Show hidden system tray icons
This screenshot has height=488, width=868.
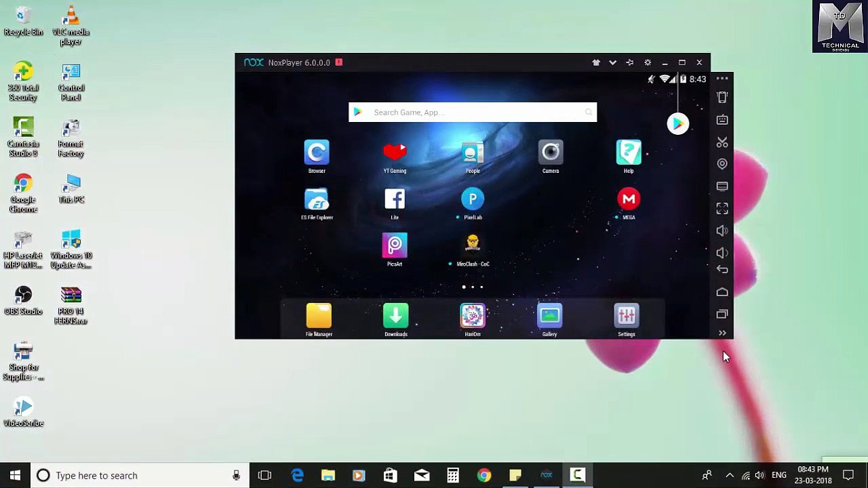coord(730,475)
